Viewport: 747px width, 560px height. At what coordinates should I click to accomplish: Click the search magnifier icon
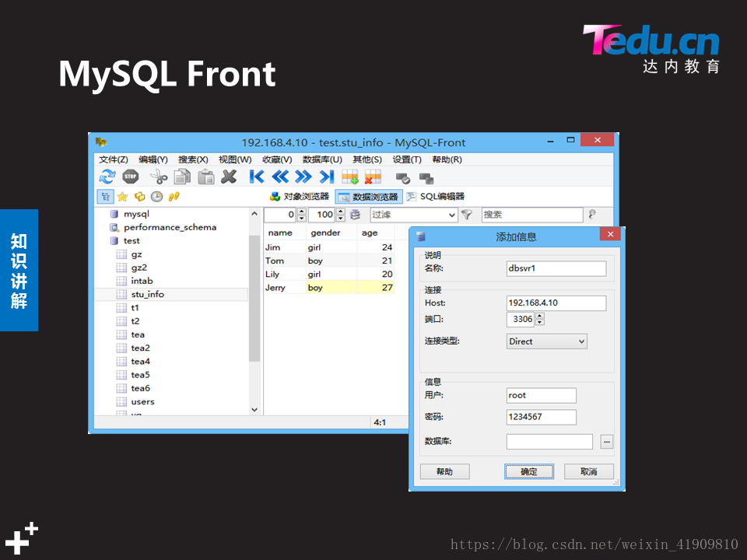tap(592, 215)
